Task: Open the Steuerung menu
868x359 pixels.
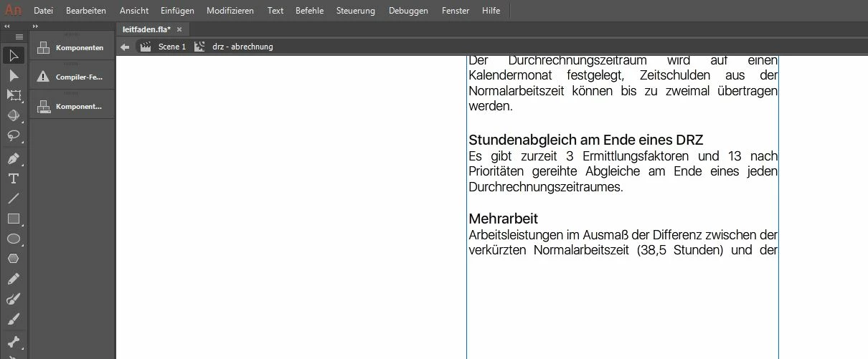Action: (x=355, y=11)
